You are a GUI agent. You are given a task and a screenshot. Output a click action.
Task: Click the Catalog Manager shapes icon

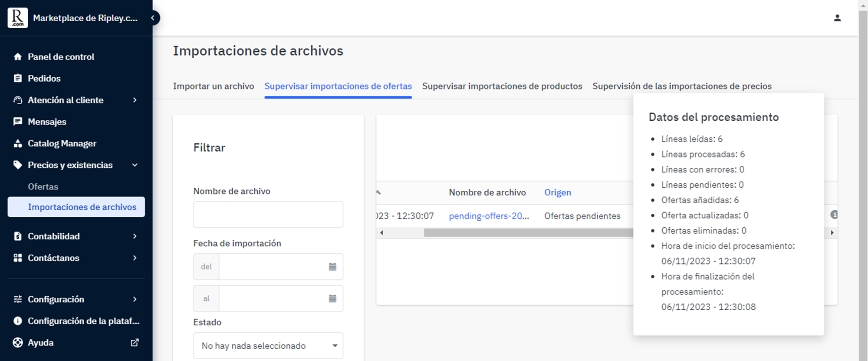(x=18, y=143)
